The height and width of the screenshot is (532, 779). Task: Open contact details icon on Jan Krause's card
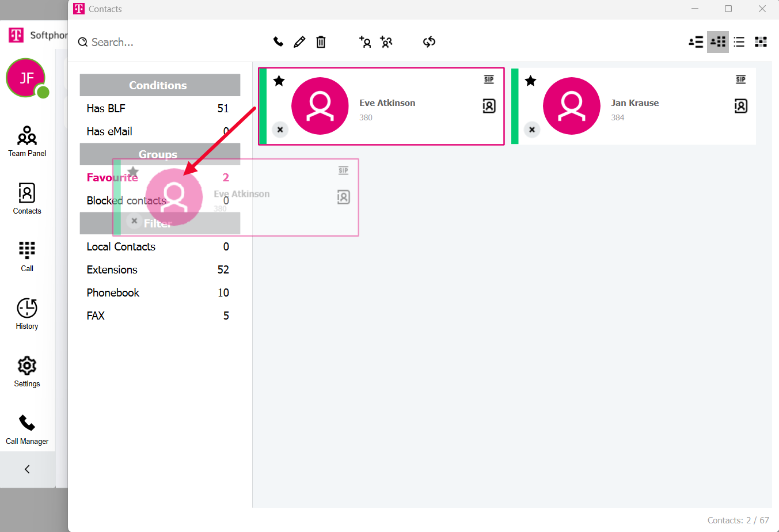click(740, 106)
